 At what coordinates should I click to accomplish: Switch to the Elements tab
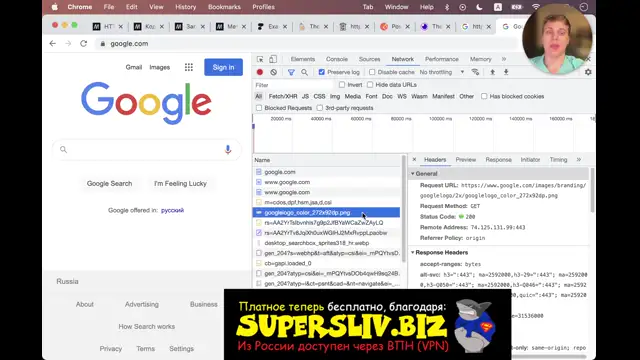(302, 59)
